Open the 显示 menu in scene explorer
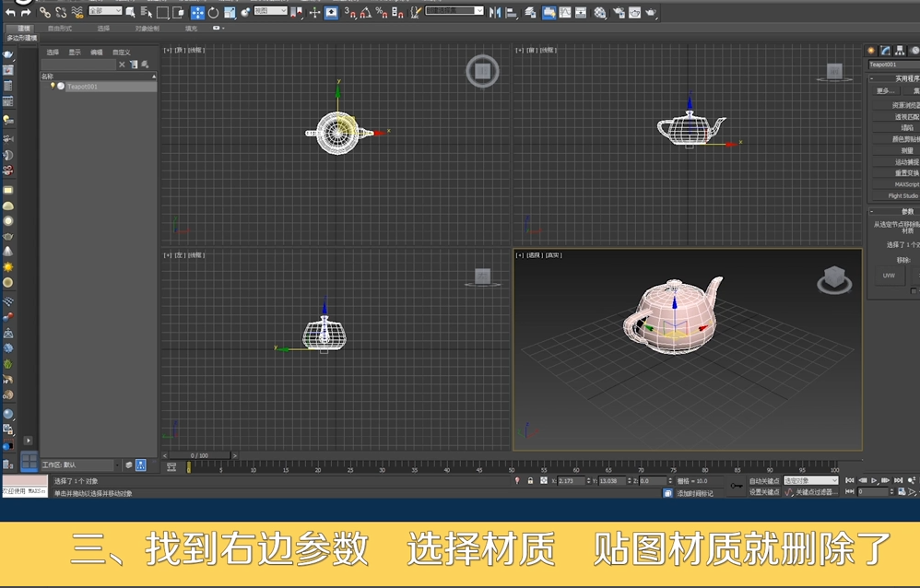The width and height of the screenshot is (920, 588). point(75,53)
